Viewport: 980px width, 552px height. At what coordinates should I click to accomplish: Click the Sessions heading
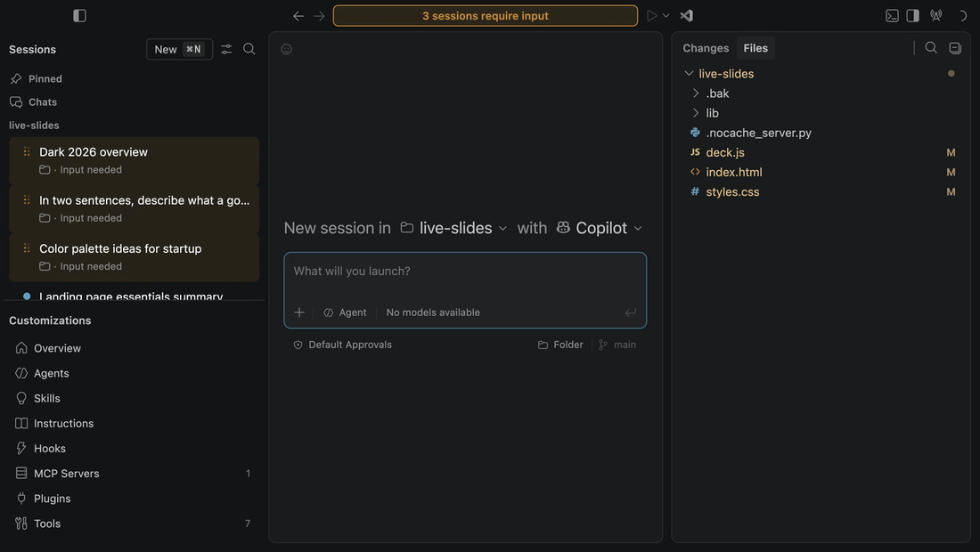[32, 49]
